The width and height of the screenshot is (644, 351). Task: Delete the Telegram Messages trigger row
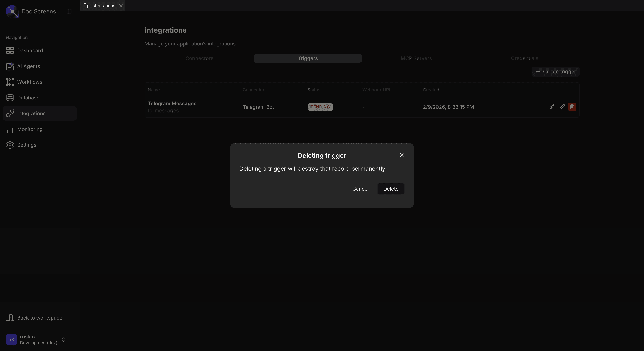[x=572, y=107]
